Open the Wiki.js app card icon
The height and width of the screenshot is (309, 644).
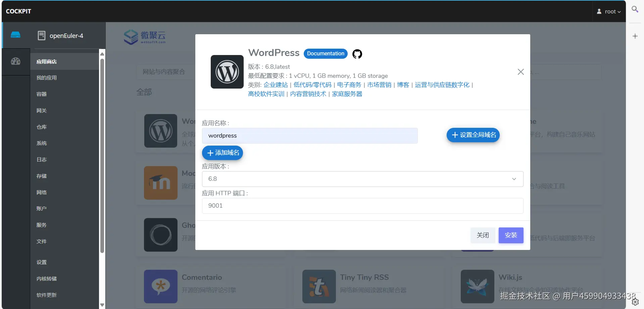coord(478,287)
